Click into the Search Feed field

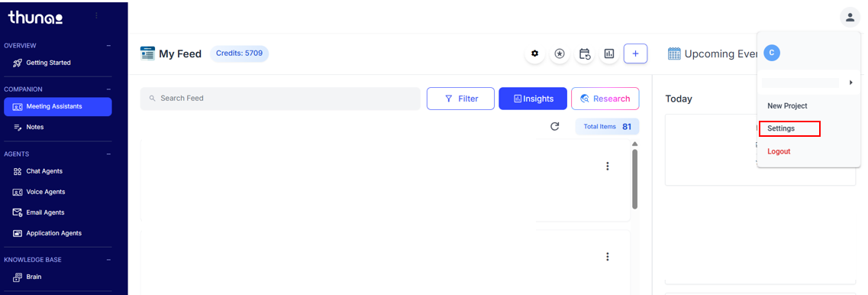[280, 99]
